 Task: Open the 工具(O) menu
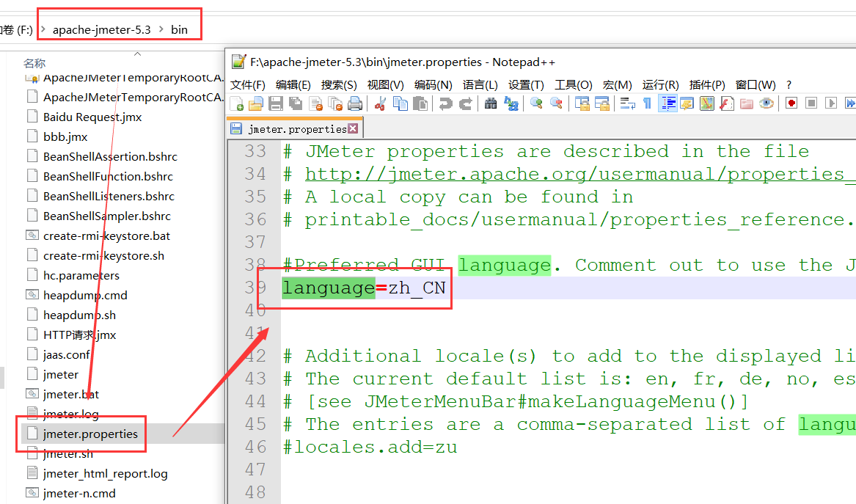(573, 85)
